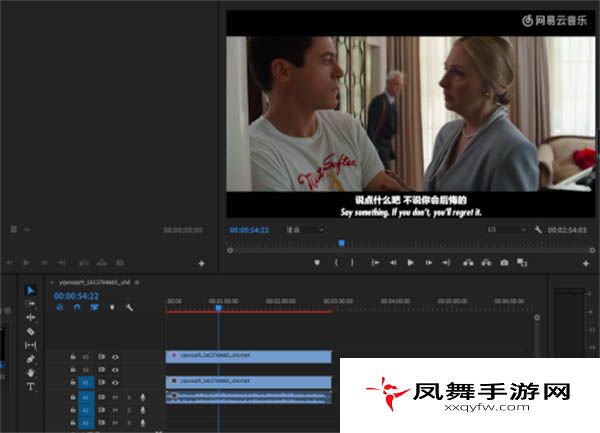Enable voice-over record on track A1
Screen dimensions: 600x433
pyautogui.click(x=143, y=397)
